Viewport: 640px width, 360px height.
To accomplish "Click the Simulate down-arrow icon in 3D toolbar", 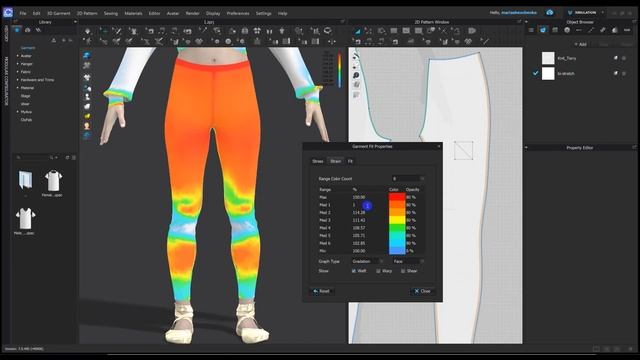I will [87, 31].
